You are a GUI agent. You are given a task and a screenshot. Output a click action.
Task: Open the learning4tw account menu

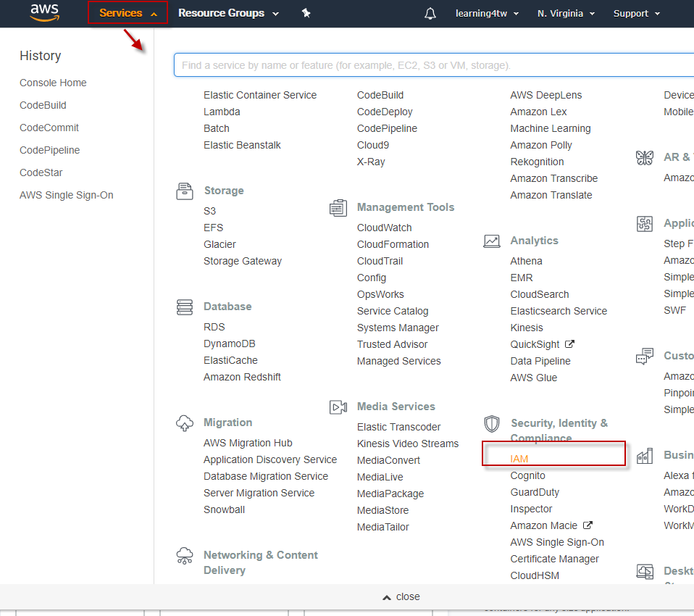pyautogui.click(x=486, y=14)
